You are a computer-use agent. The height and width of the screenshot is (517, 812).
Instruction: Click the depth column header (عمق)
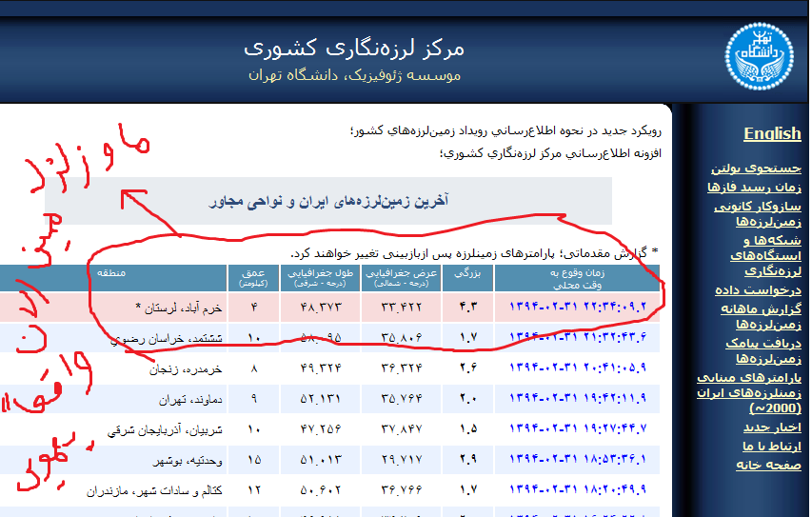(x=254, y=278)
